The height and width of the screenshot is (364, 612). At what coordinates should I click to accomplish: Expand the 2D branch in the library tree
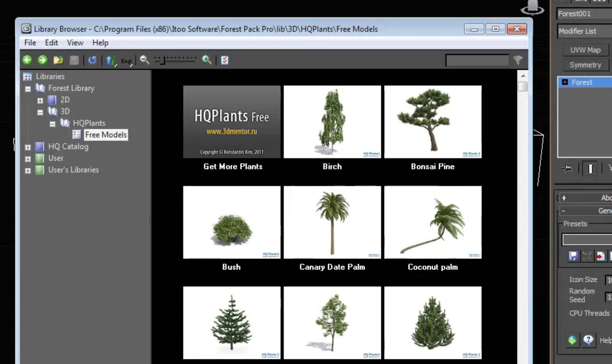click(x=40, y=100)
